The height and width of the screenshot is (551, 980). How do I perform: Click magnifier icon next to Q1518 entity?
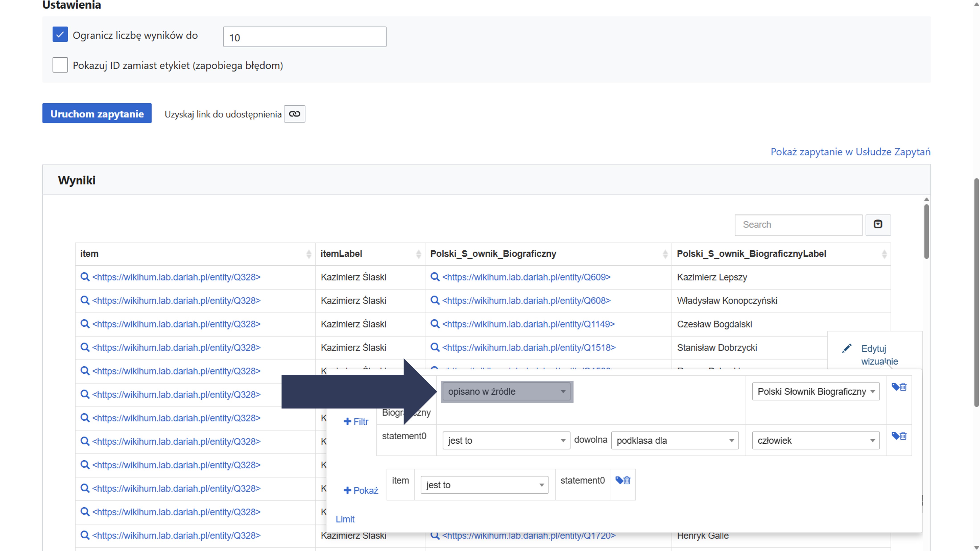(435, 347)
